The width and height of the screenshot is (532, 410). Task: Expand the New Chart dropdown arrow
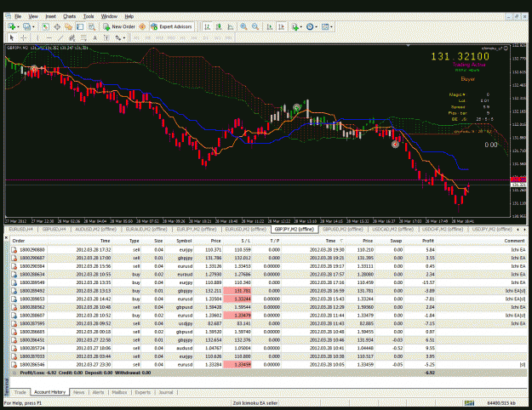[18, 26]
